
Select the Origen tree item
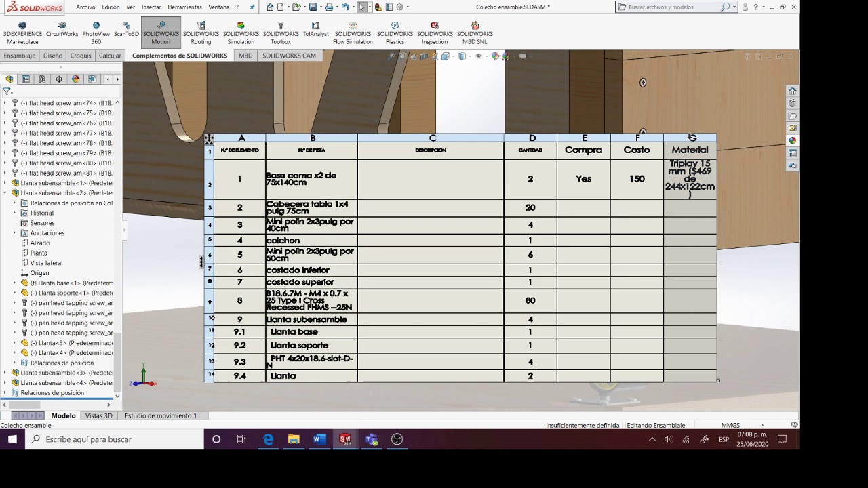coord(39,272)
